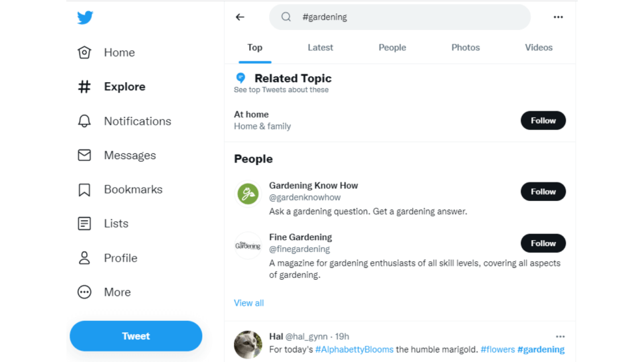Viewport: 644px width, 362px height.
Task: Expand the More circle menu in sidebar
Action: [x=84, y=292]
